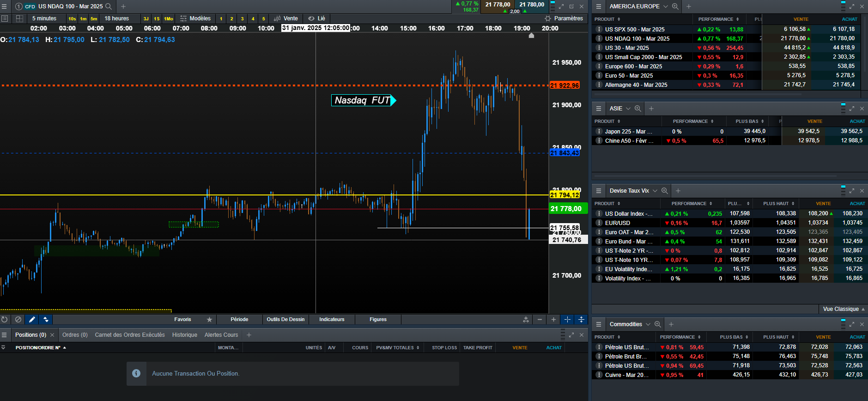The image size is (868, 401).
Task: Add a tab in the positions panel
Action: pos(249,335)
